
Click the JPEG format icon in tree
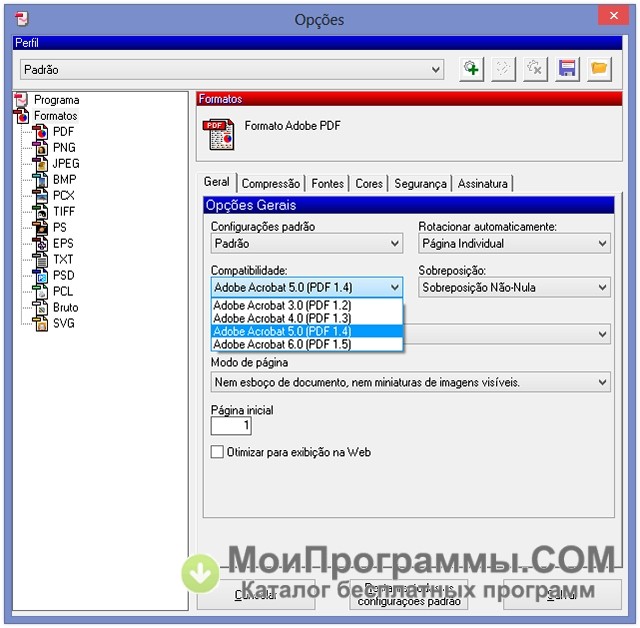[x=41, y=164]
